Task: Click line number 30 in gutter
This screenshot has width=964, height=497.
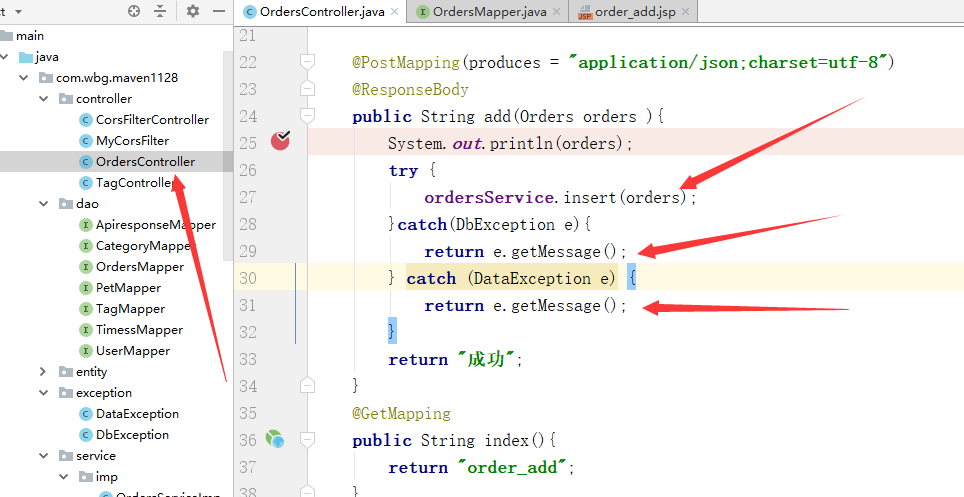Action: coord(248,278)
